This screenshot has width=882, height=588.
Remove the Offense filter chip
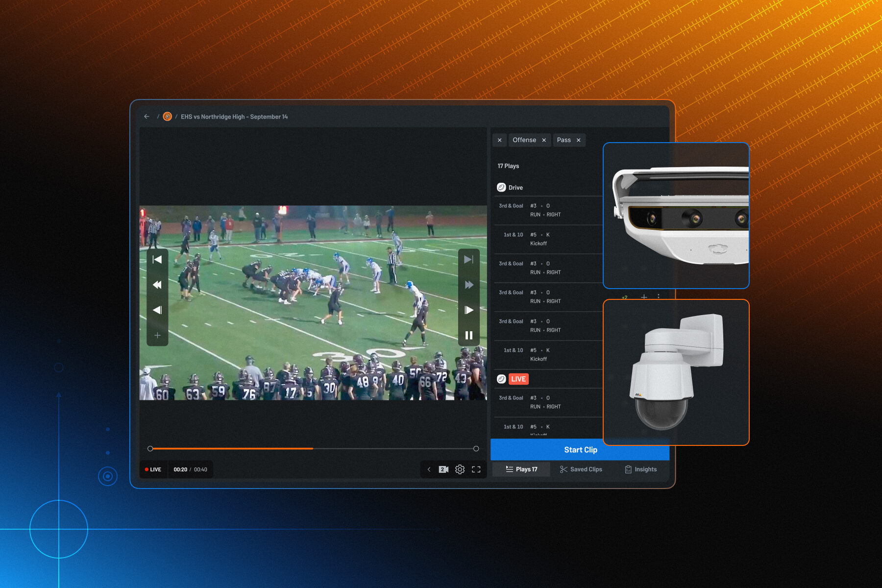tap(544, 140)
